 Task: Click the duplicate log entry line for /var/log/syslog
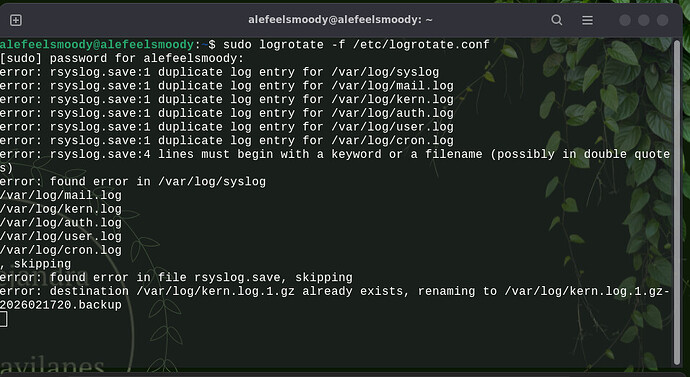click(220, 72)
